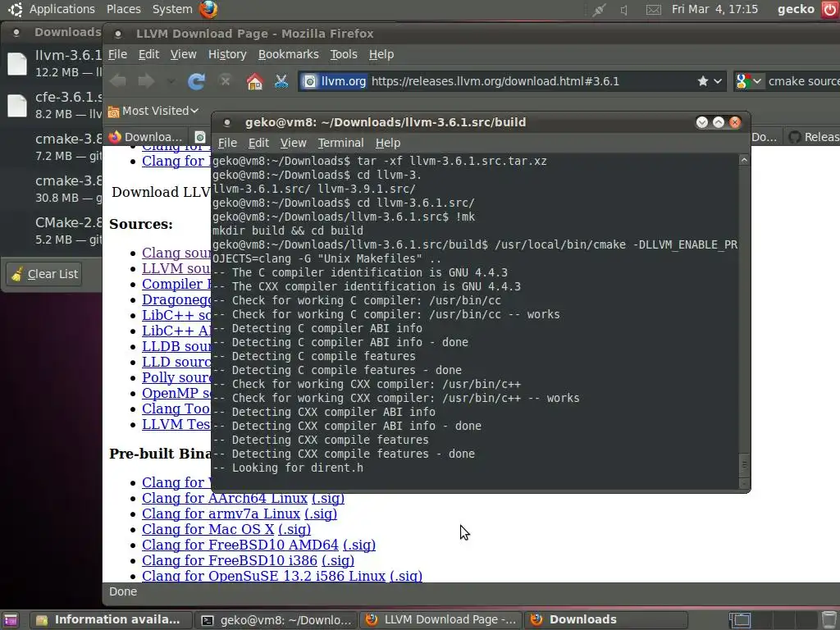840x630 pixels.
Task: Expand the URL bar history dropdown arrow
Action: point(718,81)
